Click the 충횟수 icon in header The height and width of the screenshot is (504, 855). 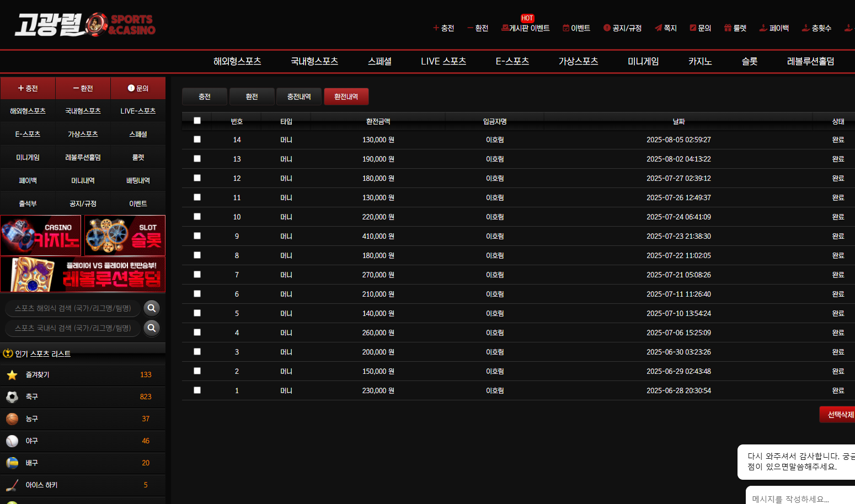[805, 28]
